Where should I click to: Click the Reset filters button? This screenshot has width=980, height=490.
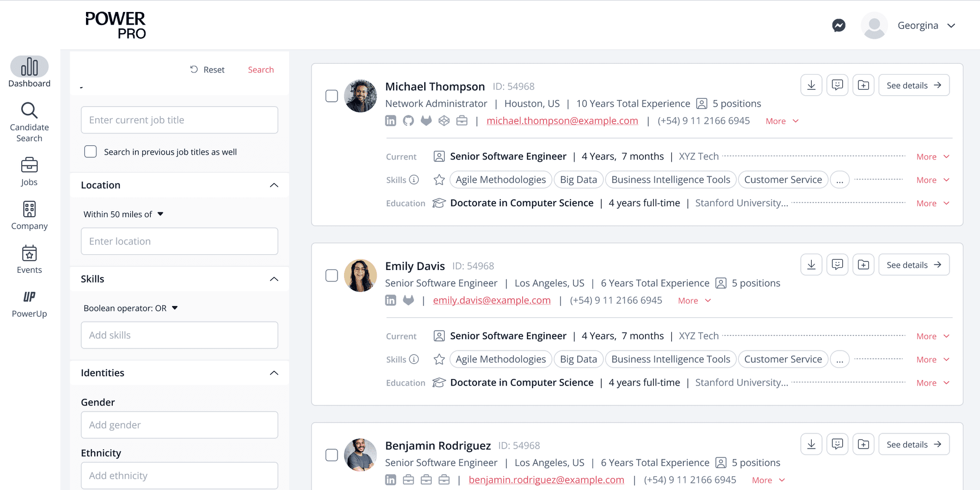pyautogui.click(x=207, y=70)
